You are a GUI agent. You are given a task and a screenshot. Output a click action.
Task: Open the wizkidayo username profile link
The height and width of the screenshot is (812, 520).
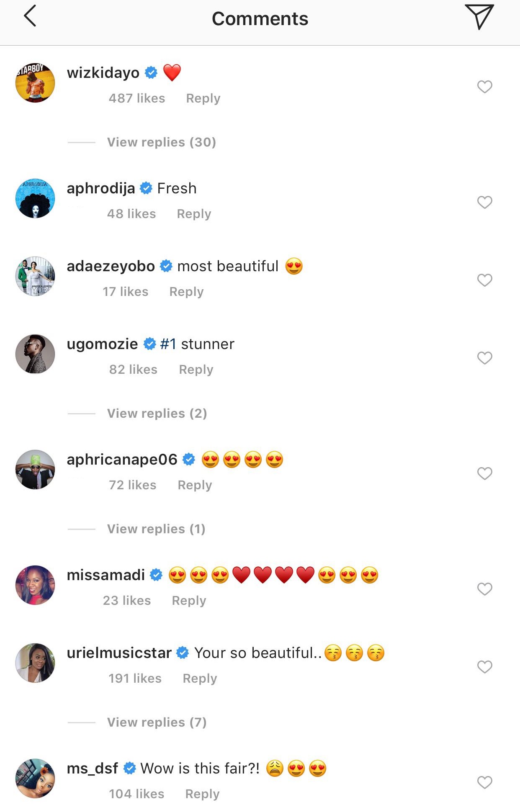pos(103,73)
